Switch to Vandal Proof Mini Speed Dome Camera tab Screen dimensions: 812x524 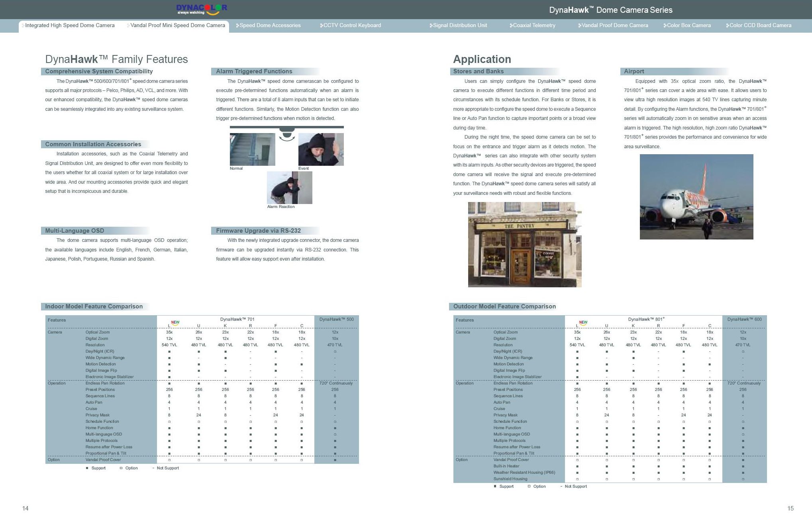tap(177, 26)
